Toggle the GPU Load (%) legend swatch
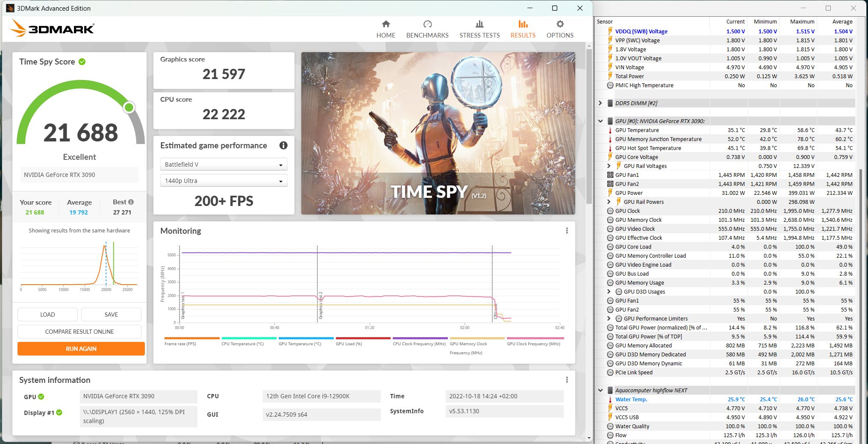This screenshot has width=868, height=444. click(363, 338)
